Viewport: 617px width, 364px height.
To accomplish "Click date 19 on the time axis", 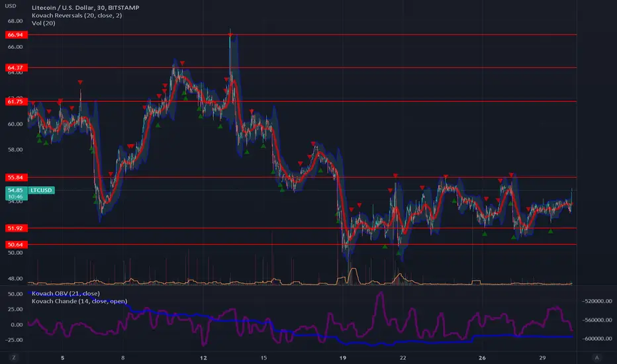I will pyautogui.click(x=343, y=358).
